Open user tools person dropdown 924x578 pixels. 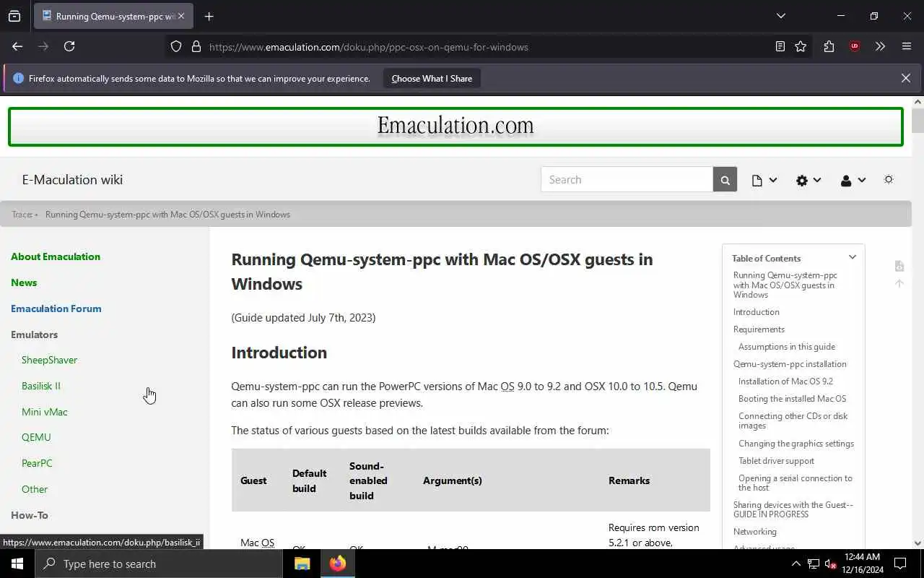(x=853, y=180)
